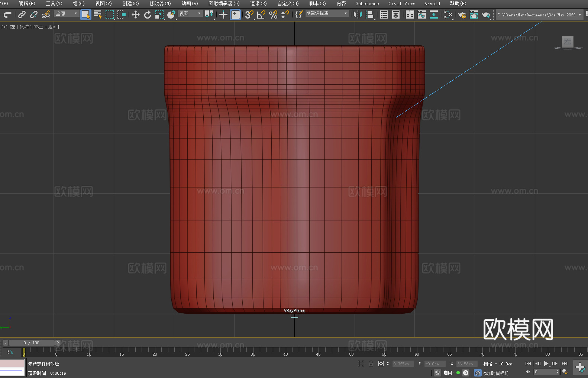Click Use Pivot Point Center icon

click(209, 14)
